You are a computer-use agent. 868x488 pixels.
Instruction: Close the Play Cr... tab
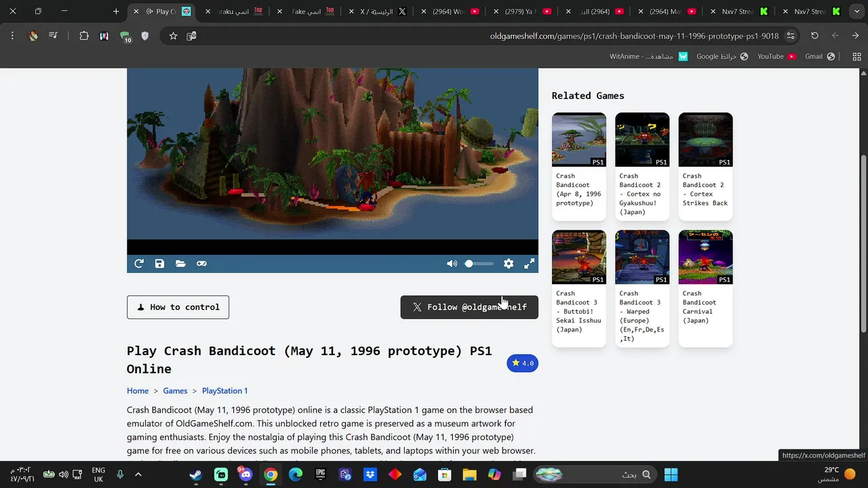tap(136, 12)
